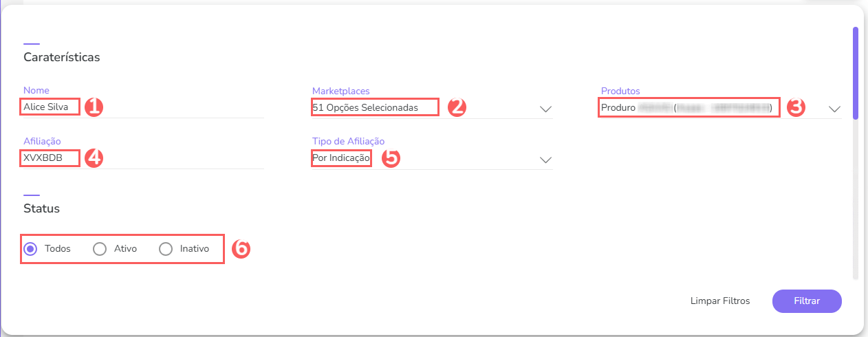
Task: Click the red number 6 annotation badge
Action: pos(241,249)
